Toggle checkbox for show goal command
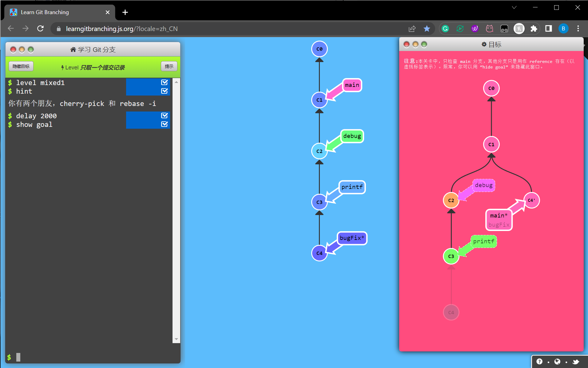588x368 pixels. [165, 124]
